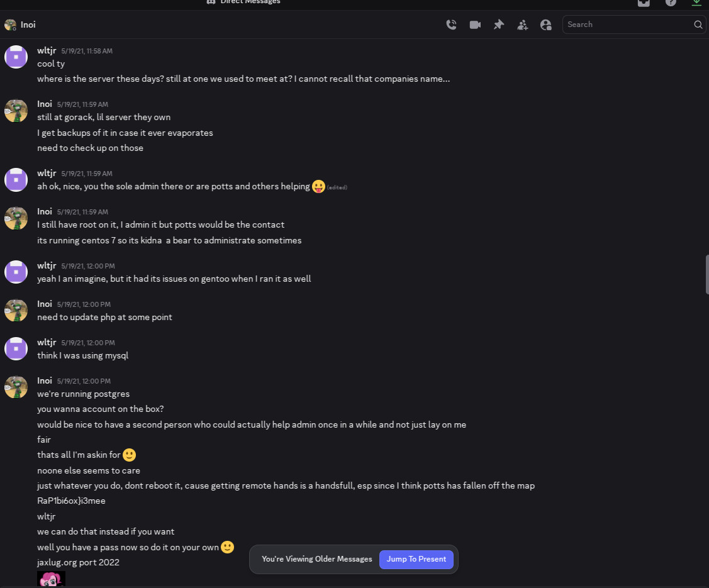
Task: Add friends to the DM
Action: [522, 25]
